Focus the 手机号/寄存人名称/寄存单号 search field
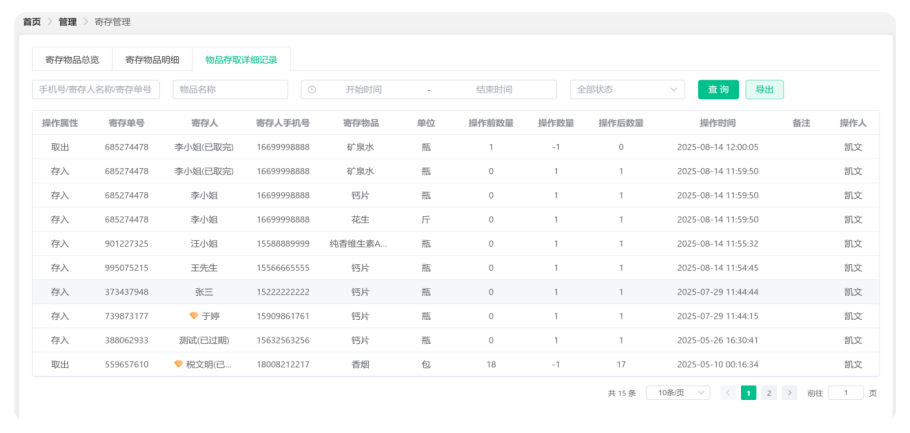This screenshot has height=433, width=910. coord(96,90)
